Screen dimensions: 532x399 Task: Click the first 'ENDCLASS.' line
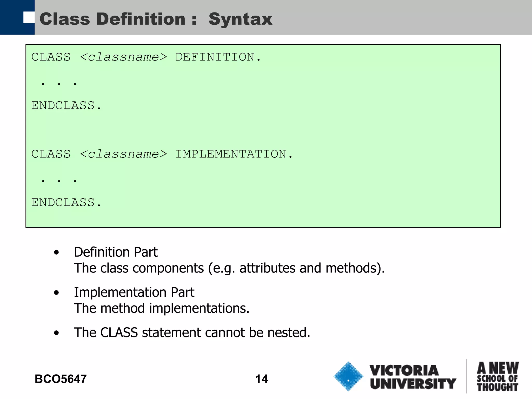click(x=66, y=105)
